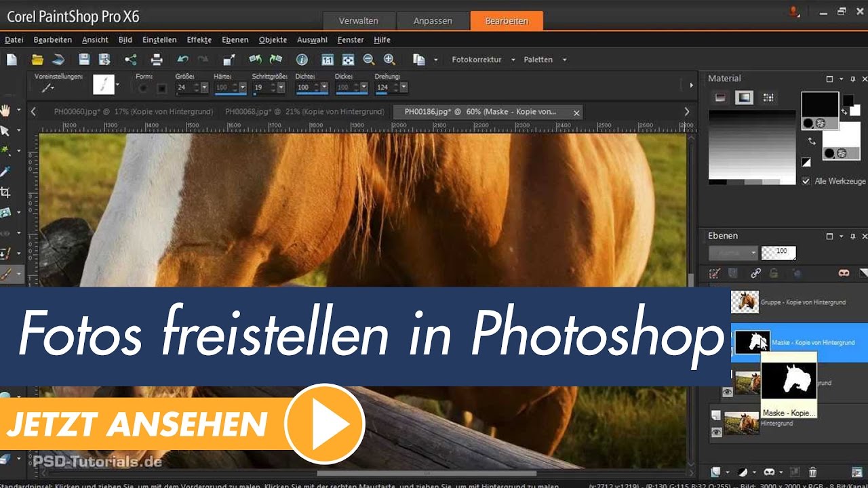Swap foreground and background materials arrow
The width and height of the screenshot is (868, 488).
click(x=812, y=142)
